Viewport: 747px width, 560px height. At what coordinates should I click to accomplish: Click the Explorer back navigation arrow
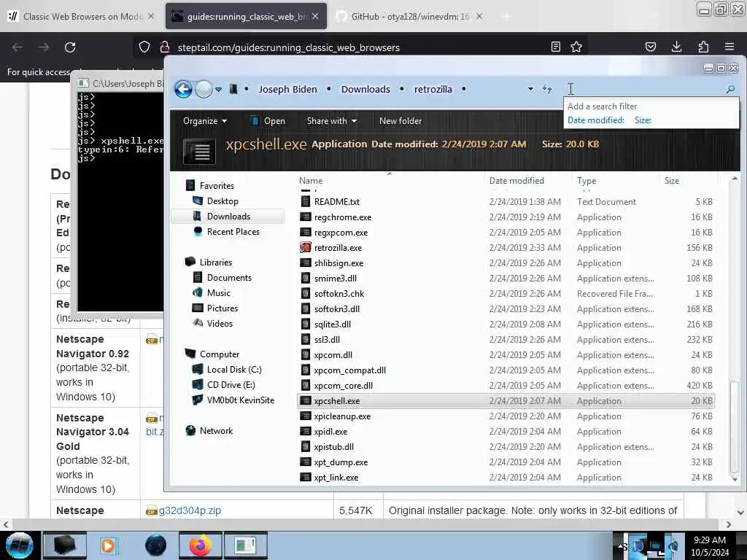coord(183,89)
